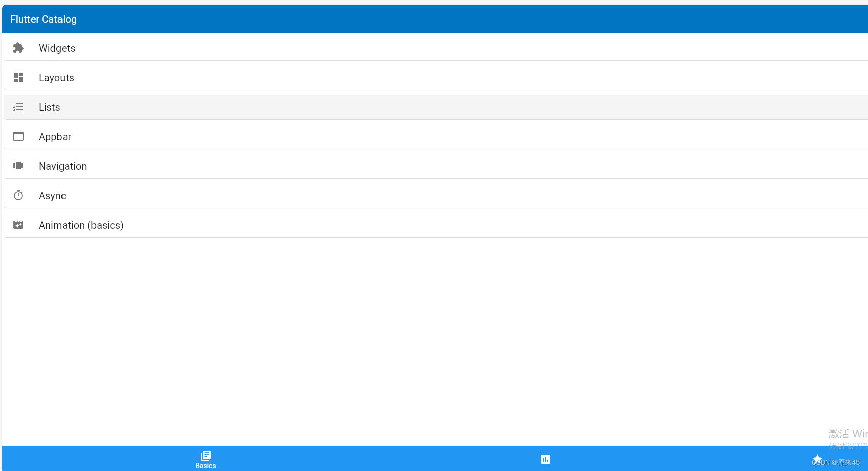Click the carousel icon beside Navigation
Image resolution: width=868 pixels, height=471 pixels.
[18, 166]
